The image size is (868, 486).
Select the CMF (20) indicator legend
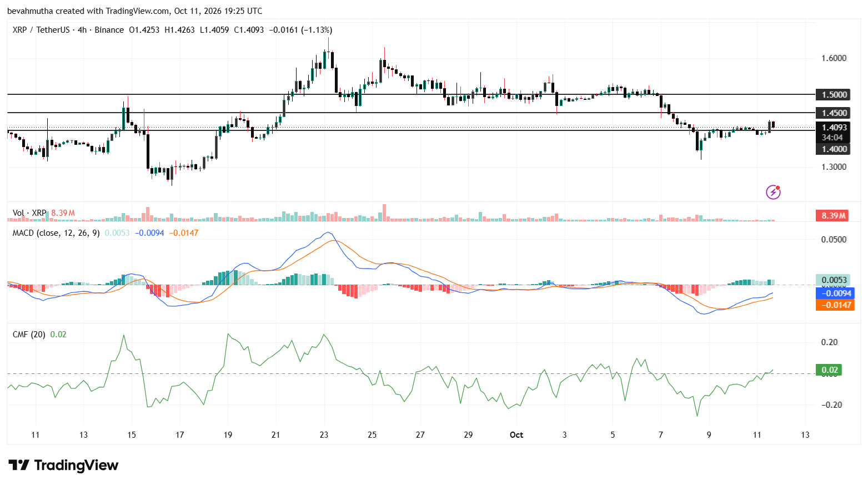pyautogui.click(x=29, y=335)
